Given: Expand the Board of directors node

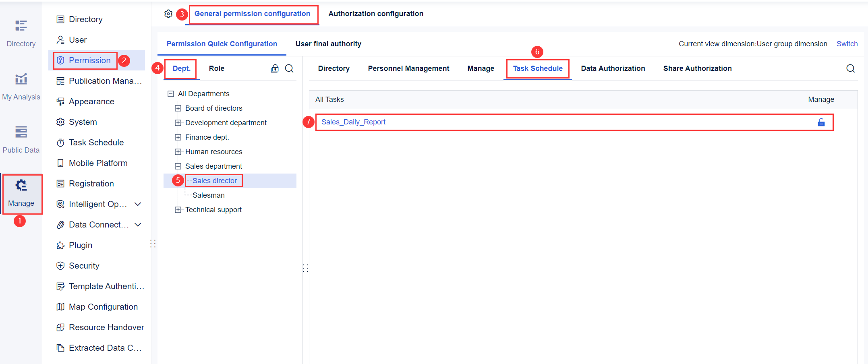Looking at the screenshot, I should click(x=178, y=108).
